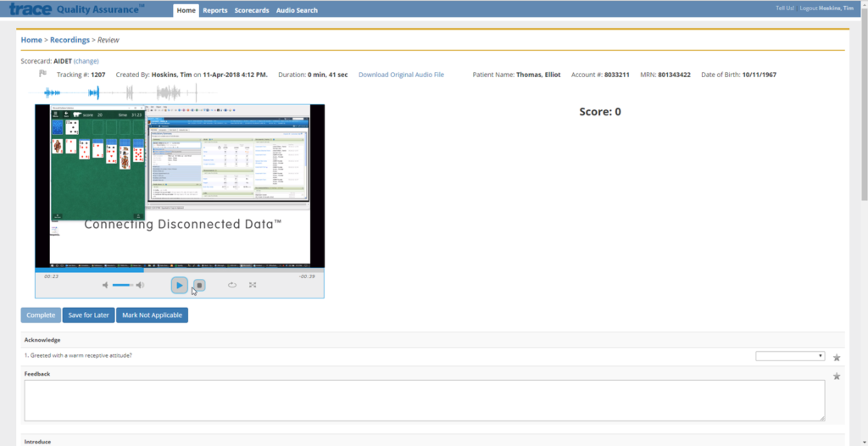Click duration value 0 min, 41 sec

[328, 75]
